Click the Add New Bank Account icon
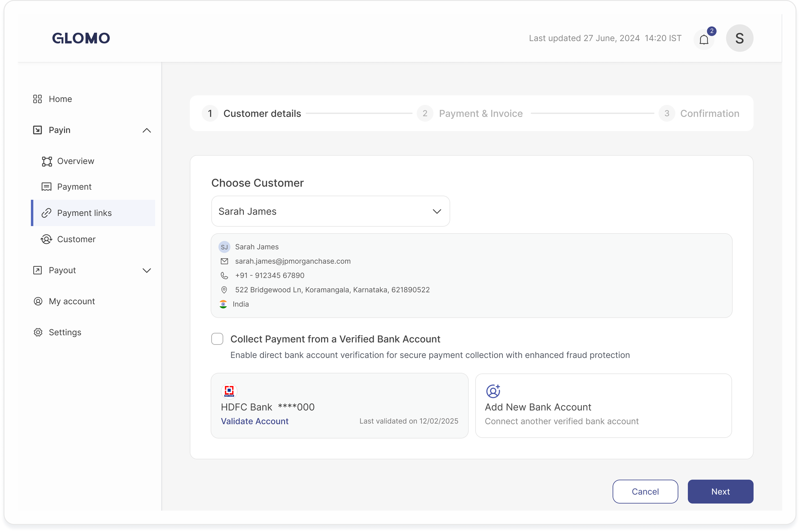 [493, 391]
